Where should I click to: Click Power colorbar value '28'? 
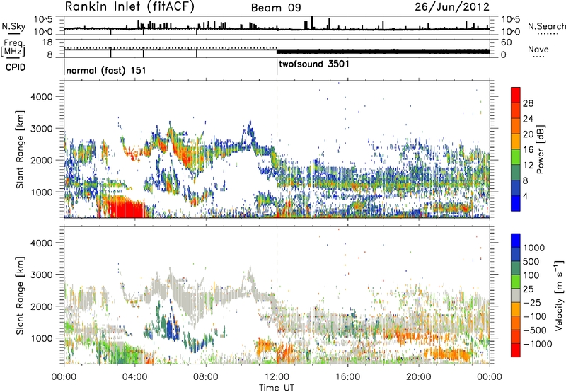tap(528, 103)
